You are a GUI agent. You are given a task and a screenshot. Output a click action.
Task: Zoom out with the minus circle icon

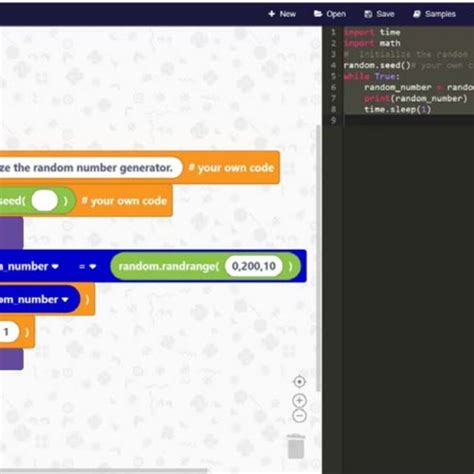299,416
